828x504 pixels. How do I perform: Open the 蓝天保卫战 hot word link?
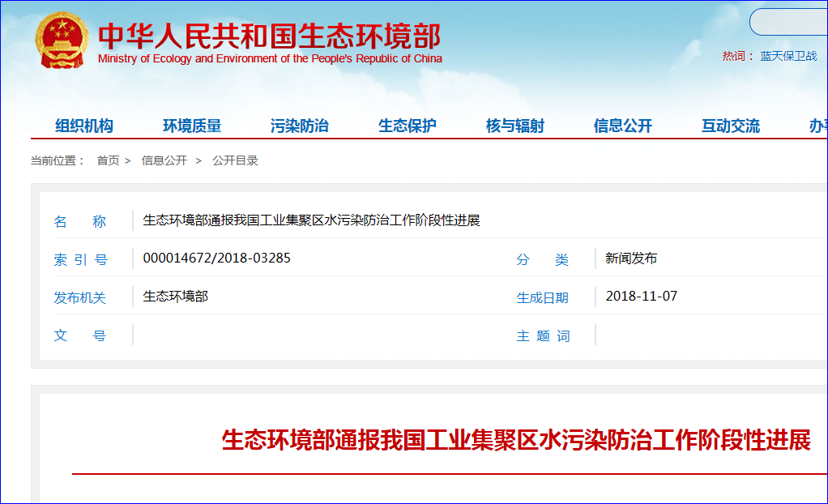click(788, 56)
